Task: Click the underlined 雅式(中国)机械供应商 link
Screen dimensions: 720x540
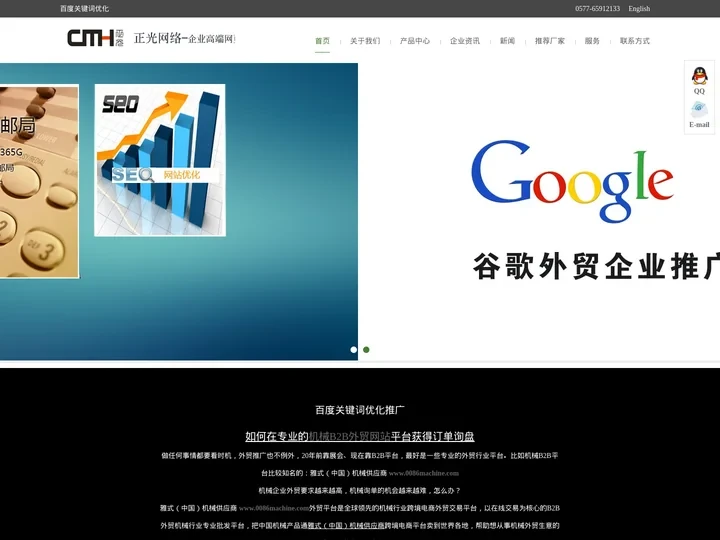Action: 346,526
